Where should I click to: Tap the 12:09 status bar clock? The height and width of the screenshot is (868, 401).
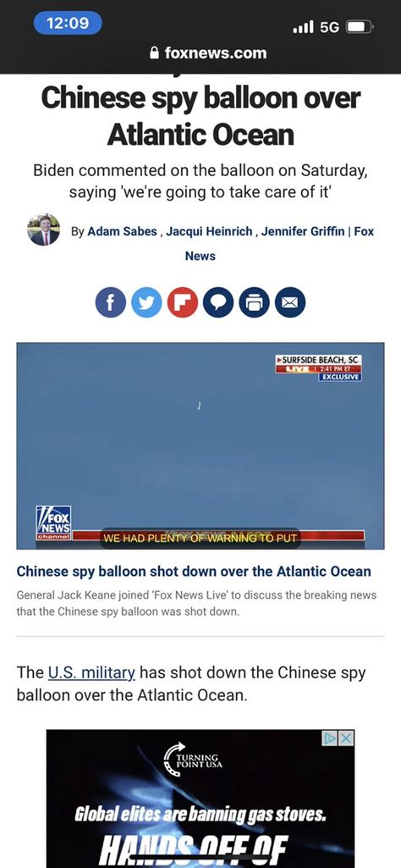click(x=68, y=23)
